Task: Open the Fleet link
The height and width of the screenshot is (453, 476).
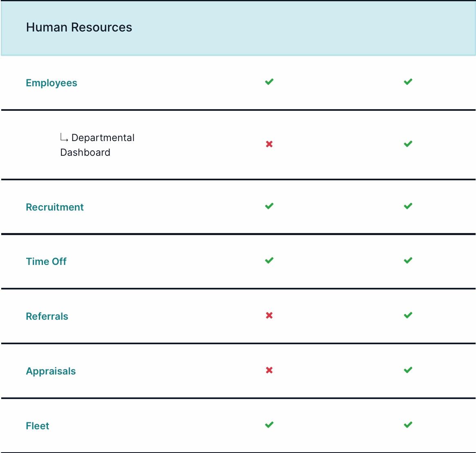Action: [x=37, y=426]
